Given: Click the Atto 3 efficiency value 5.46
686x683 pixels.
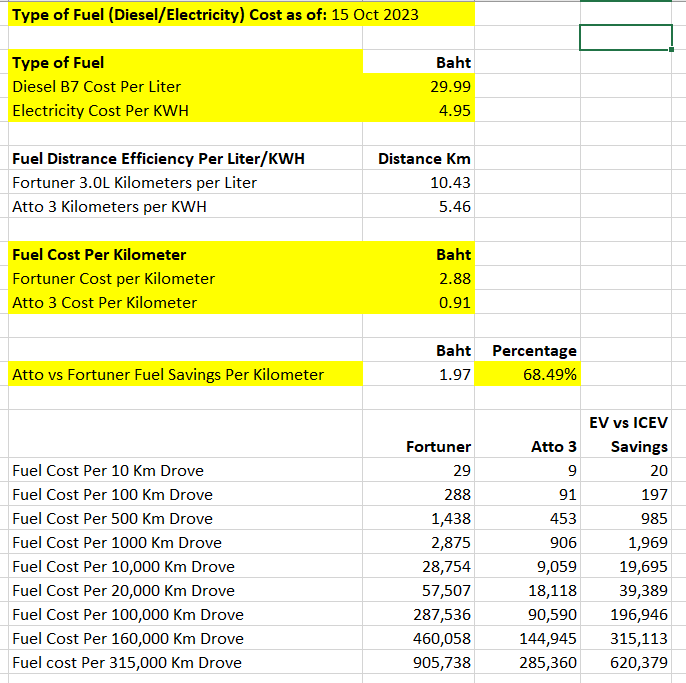Looking at the screenshot, I should [454, 207].
